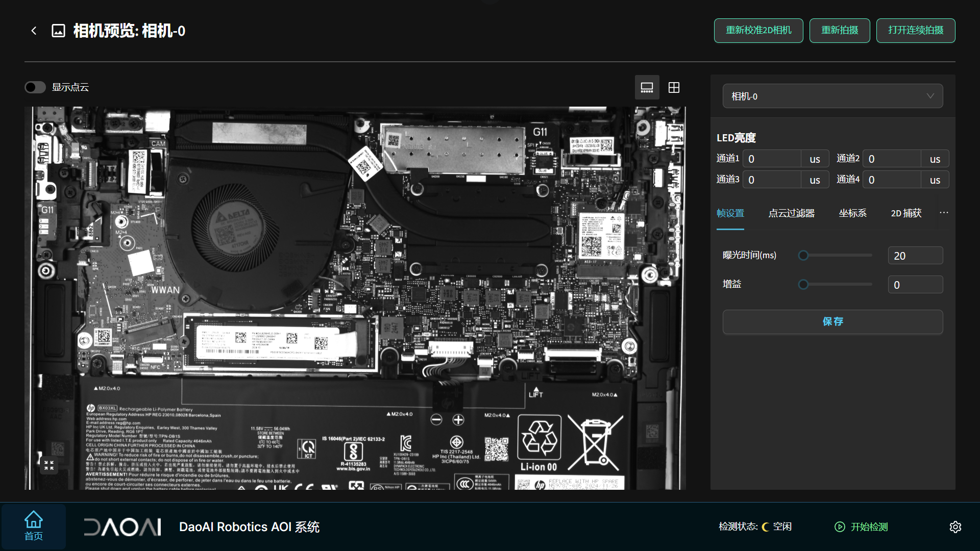Click 重新拍摄 button
Screen dimensions: 980x551
pos(840,31)
